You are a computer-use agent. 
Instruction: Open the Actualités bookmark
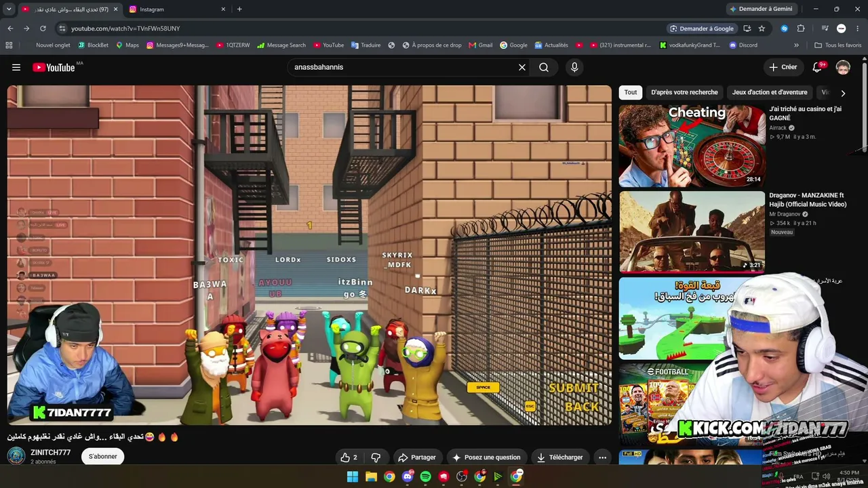[551, 45]
